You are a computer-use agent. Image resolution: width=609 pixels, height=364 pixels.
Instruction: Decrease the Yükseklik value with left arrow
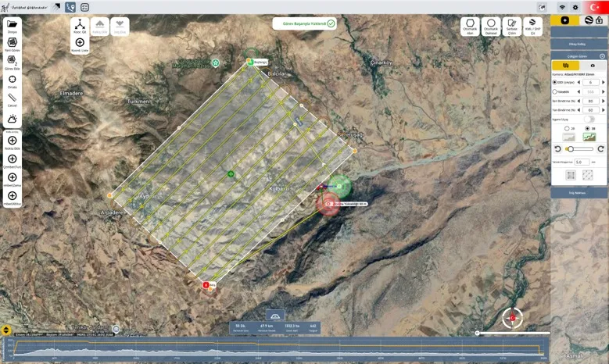pyautogui.click(x=579, y=91)
